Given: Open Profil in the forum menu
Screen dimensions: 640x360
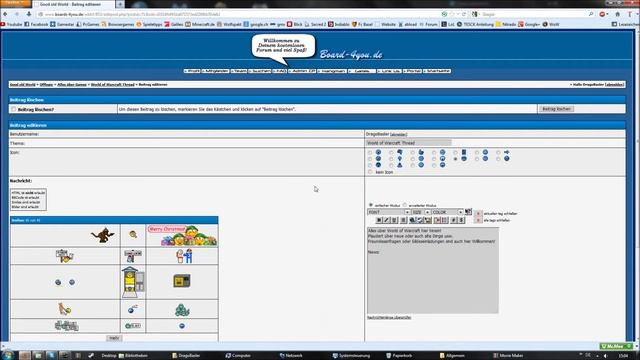Looking at the screenshot, I should point(192,71).
